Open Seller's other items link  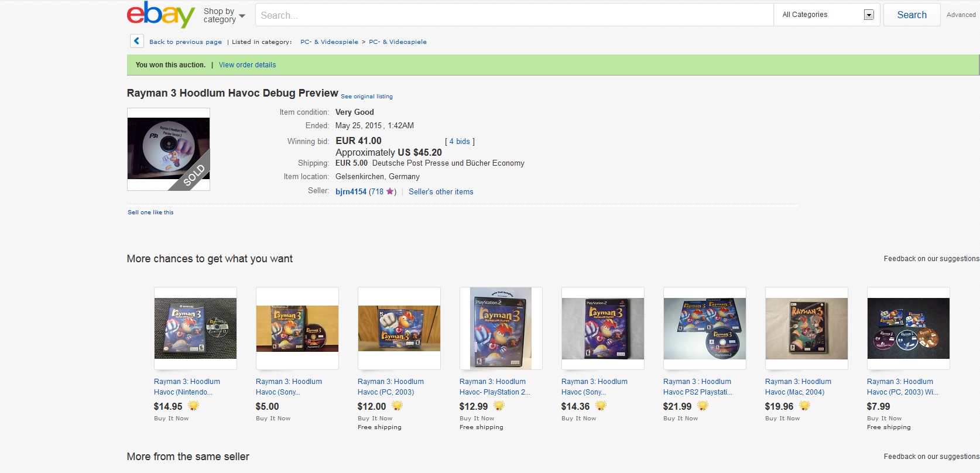441,191
